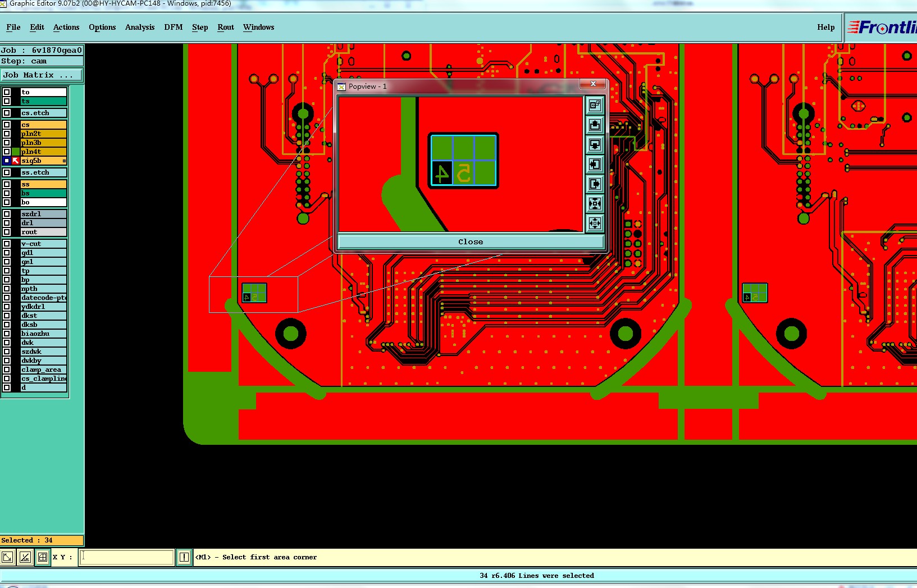Screen dimensions: 917x588
Task: Open the Analysis menu
Action: 140,27
